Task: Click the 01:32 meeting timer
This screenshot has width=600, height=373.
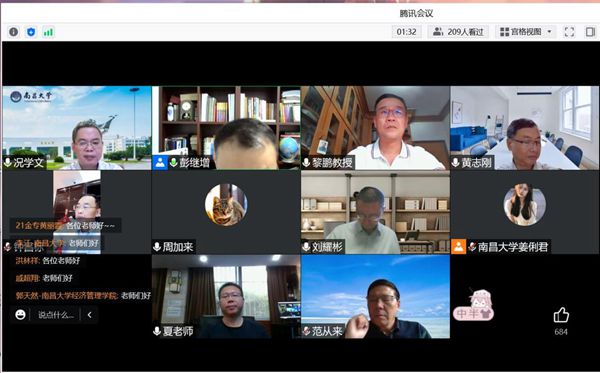Action: point(406,32)
